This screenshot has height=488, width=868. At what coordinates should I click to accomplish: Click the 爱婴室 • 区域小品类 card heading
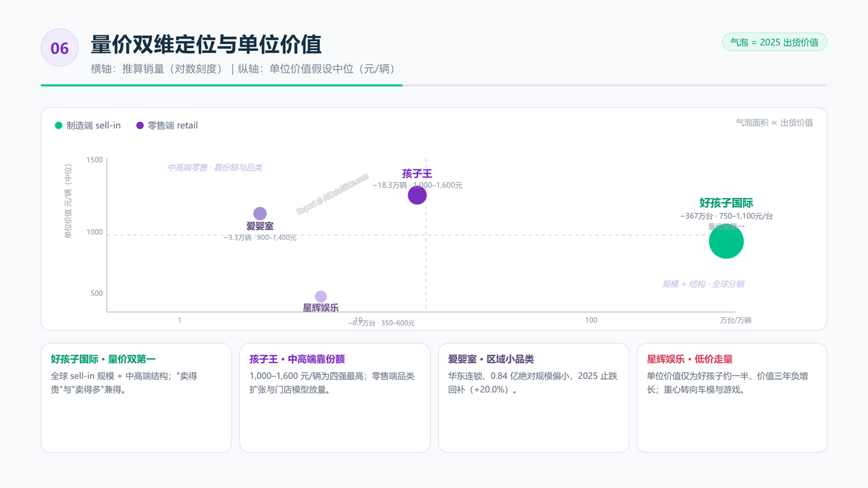click(491, 359)
